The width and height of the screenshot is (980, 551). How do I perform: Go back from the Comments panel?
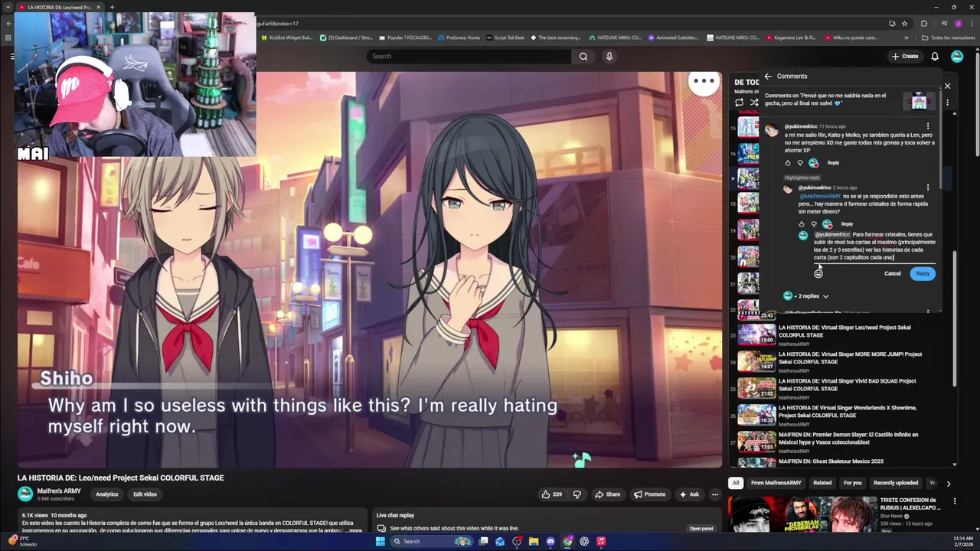tap(768, 76)
